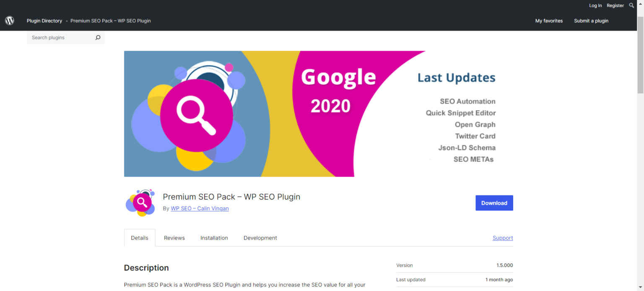Open author page WP SEO – Calin Vingan
This screenshot has width=644, height=291.
[x=200, y=208]
